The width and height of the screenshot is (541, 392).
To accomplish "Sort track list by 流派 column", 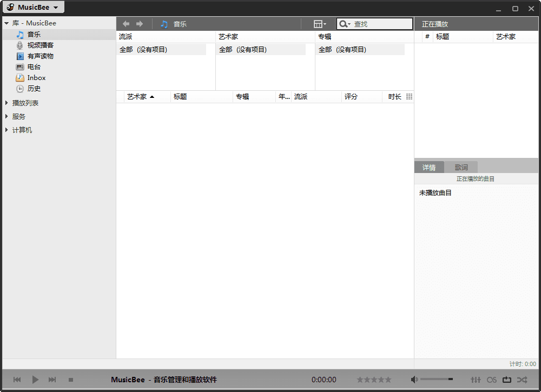I will coord(316,97).
